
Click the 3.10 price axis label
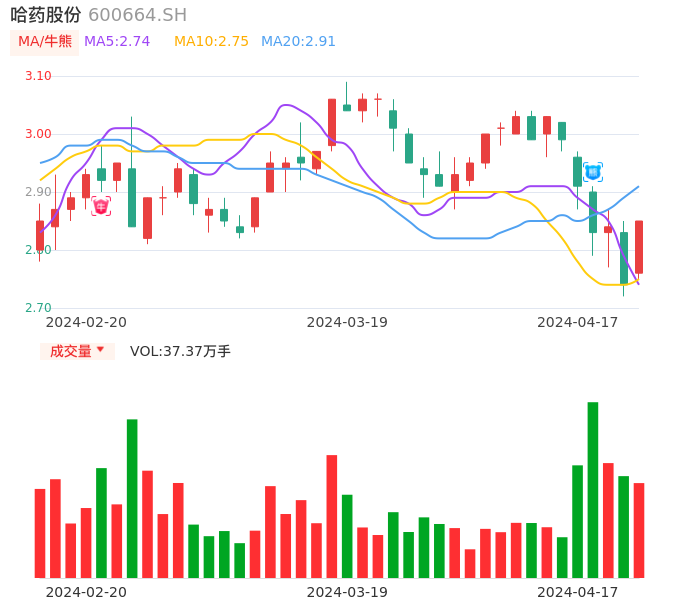click(x=38, y=76)
